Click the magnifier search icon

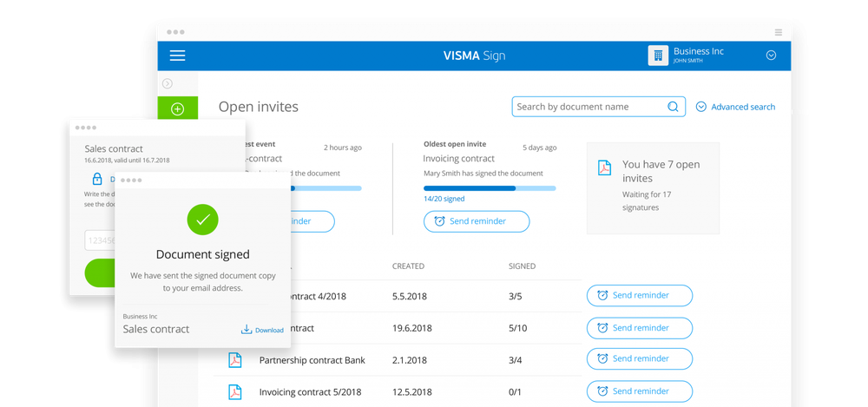click(673, 107)
